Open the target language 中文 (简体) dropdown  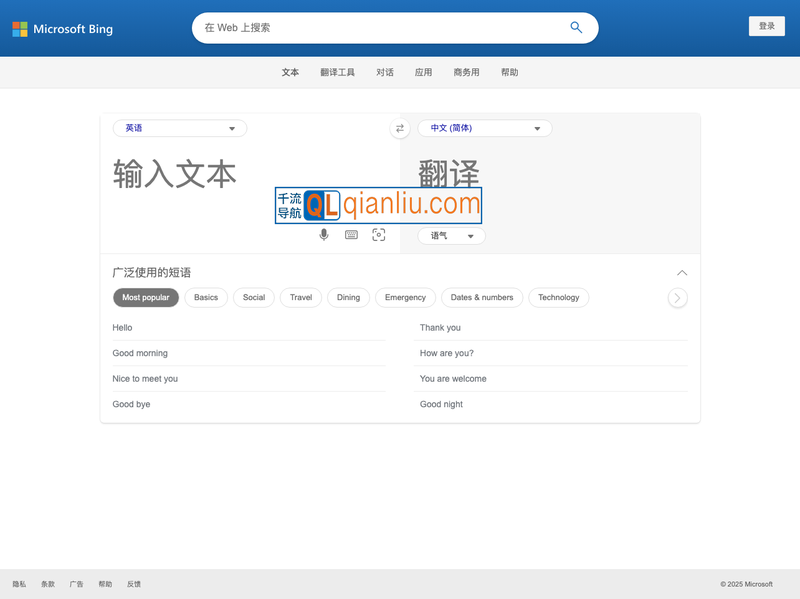(485, 128)
